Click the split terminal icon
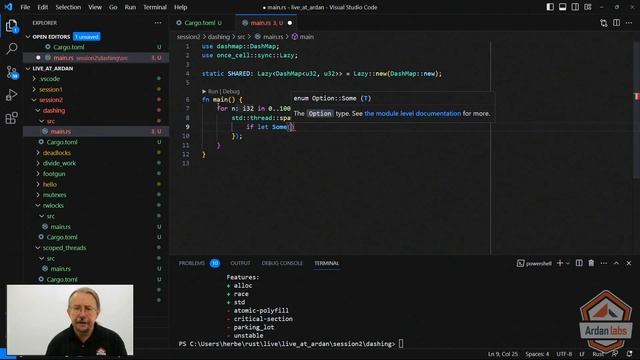 [579, 263]
